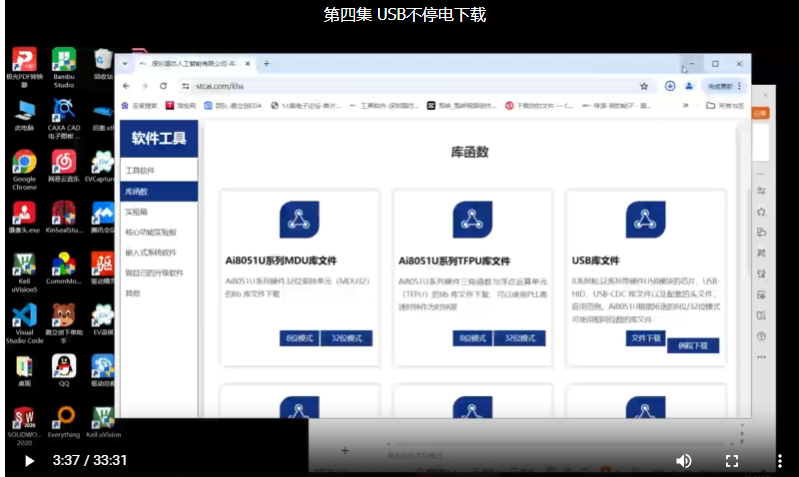Viewport: 799px width, 477px height.
Task: Select 嵌入式系统软件 in the sidebar
Action: click(159, 252)
